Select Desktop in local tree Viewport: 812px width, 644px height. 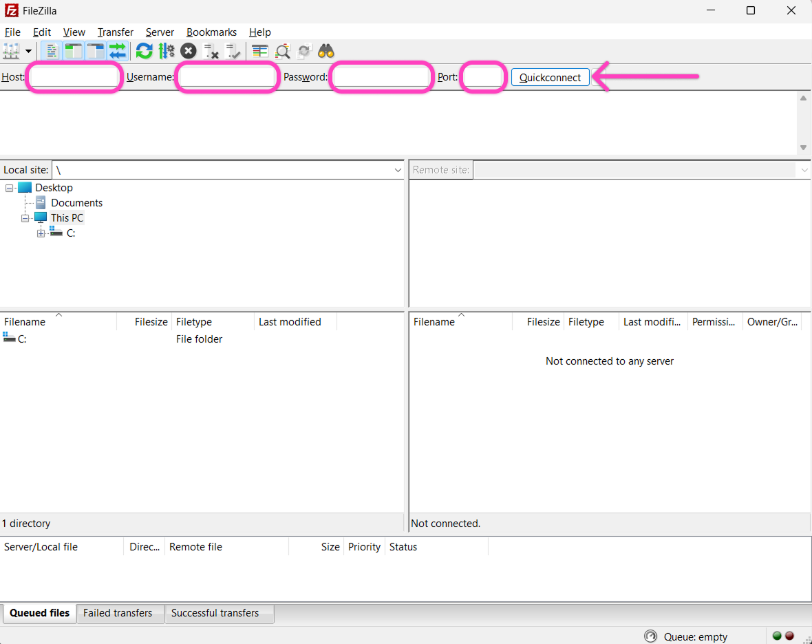point(54,187)
